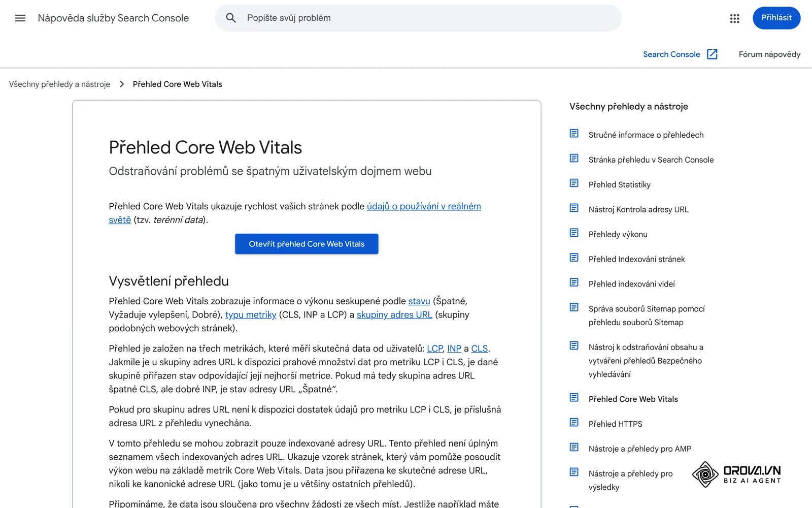Open Přehled indexování videí article
The width and height of the screenshot is (812, 508).
(632, 284)
